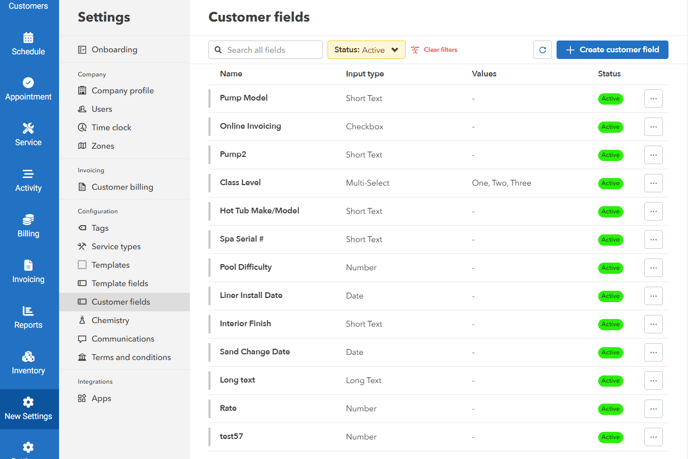Open the Schedule calendar icon

point(28,38)
